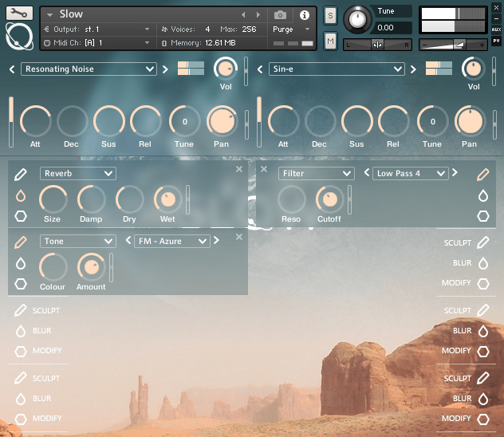The image size is (504, 437).
Task: Adjust the master Tune knob
Action: coord(357,19)
